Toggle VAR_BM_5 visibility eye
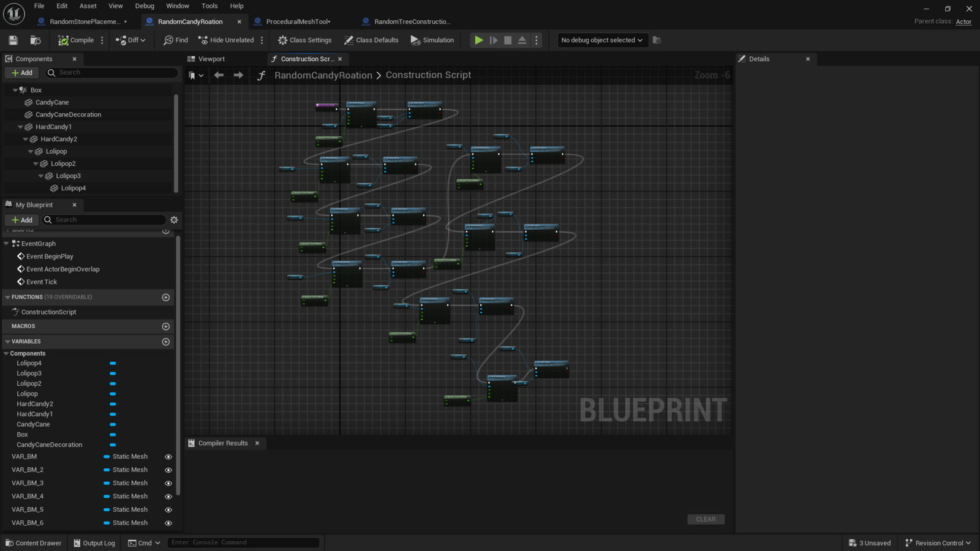 (168, 510)
